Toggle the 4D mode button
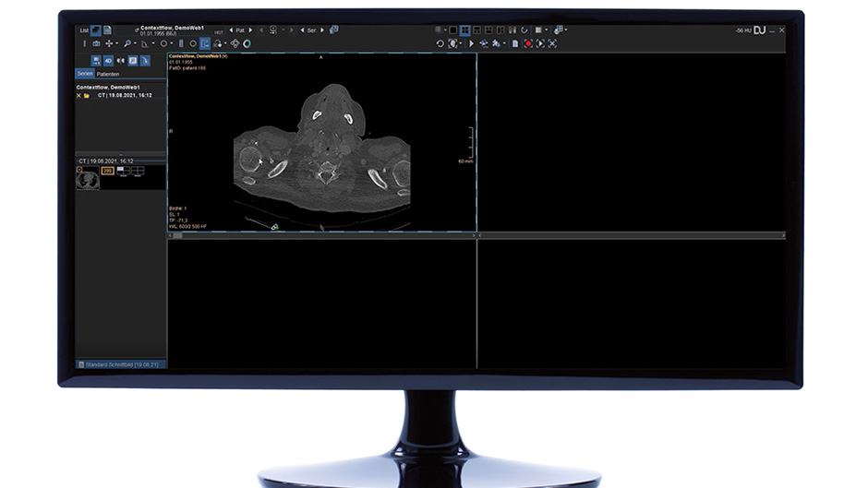This screenshot has height=488, width=868. (109, 61)
